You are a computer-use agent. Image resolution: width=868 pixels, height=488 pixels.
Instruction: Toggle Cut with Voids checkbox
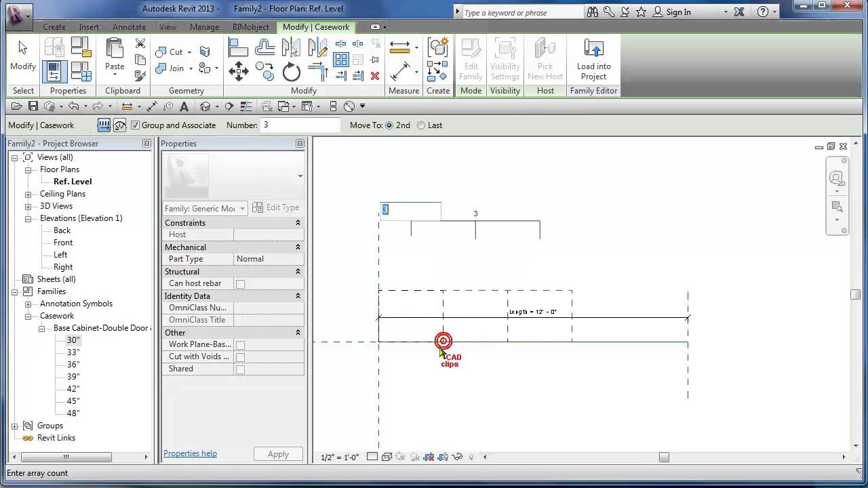click(240, 357)
